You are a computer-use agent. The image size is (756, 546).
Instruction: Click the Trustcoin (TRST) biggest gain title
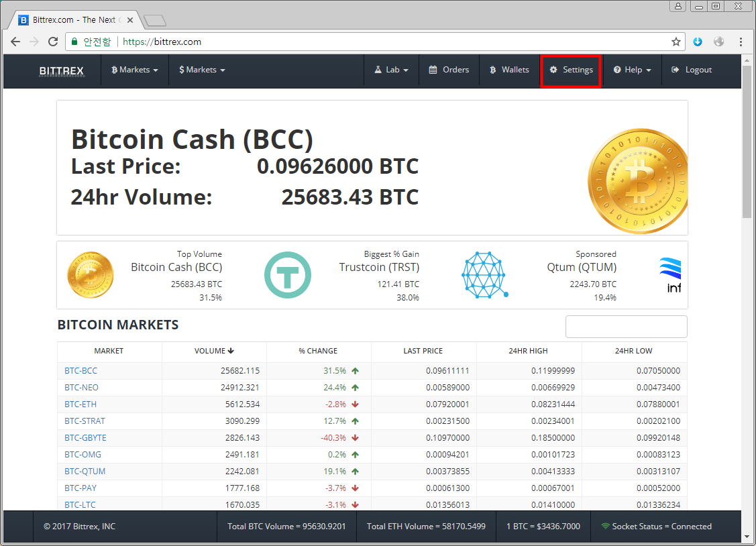(380, 267)
